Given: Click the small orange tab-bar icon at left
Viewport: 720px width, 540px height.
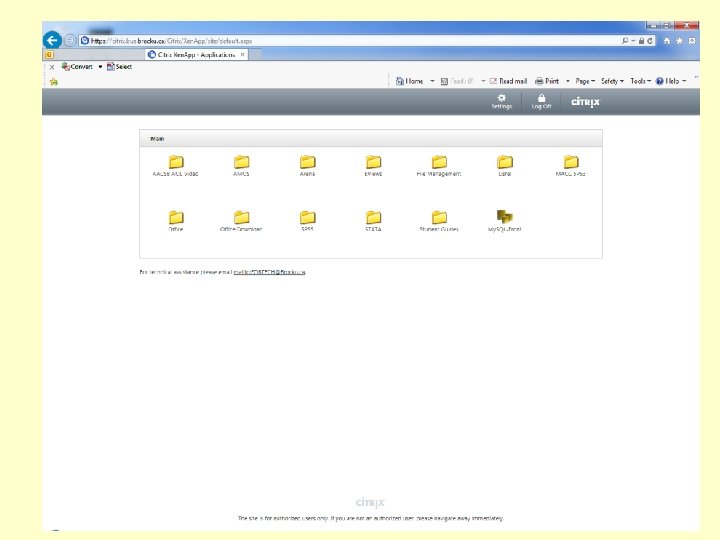Looking at the screenshot, I should tap(49, 55).
